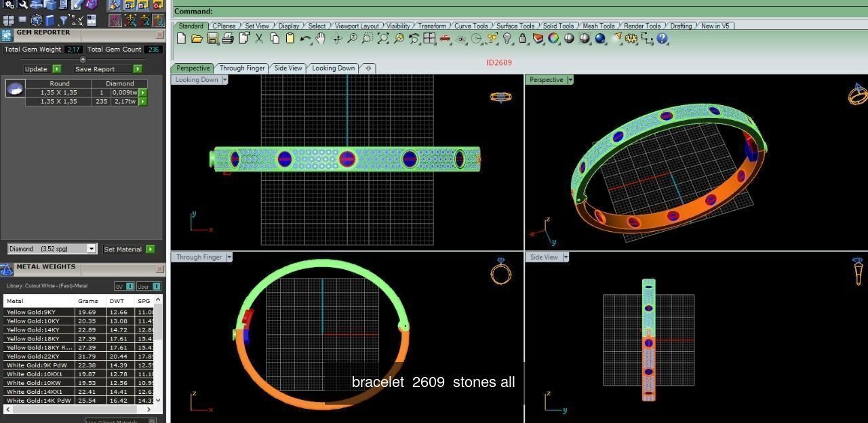Click the Total Gem Weight value 2,17
The height and width of the screenshot is (423, 868).
point(74,49)
